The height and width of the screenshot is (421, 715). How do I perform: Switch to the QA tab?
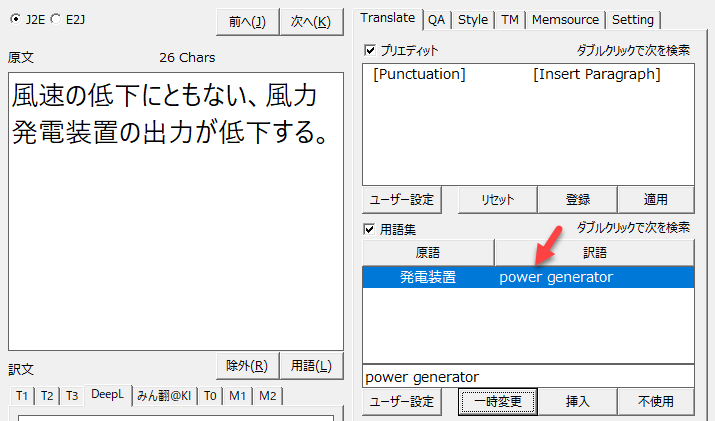(x=436, y=19)
